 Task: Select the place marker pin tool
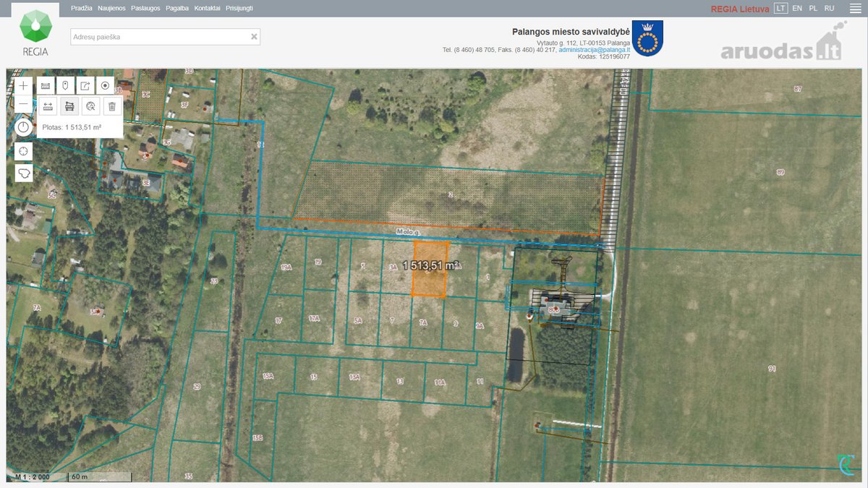pyautogui.click(x=66, y=85)
